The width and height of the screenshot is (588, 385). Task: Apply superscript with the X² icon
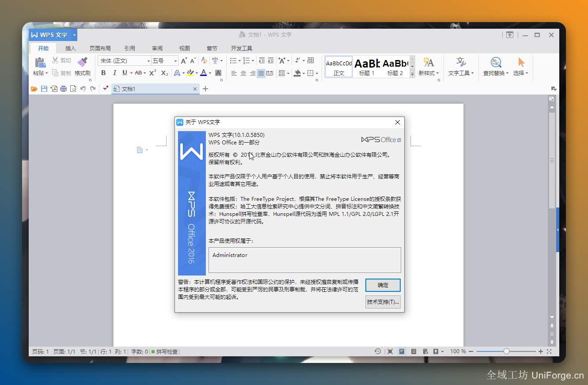[x=152, y=73]
